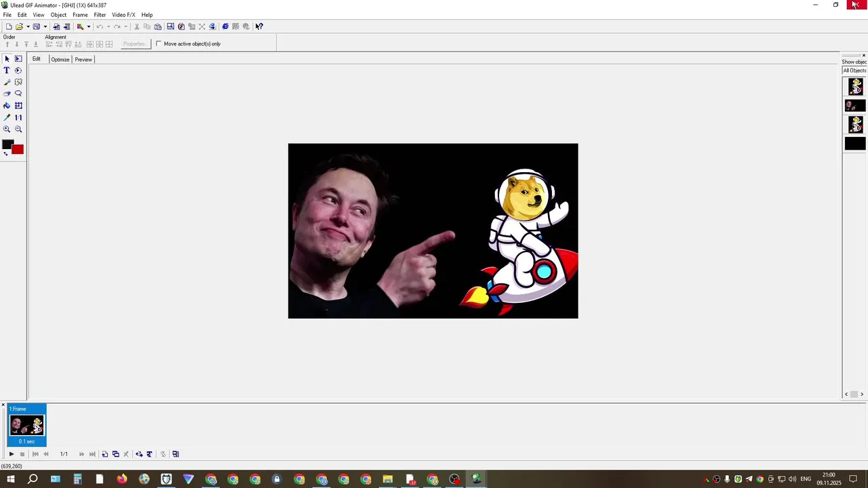Select the second object thumbnail in object panel
This screenshot has width=868, height=488.
coord(855,106)
